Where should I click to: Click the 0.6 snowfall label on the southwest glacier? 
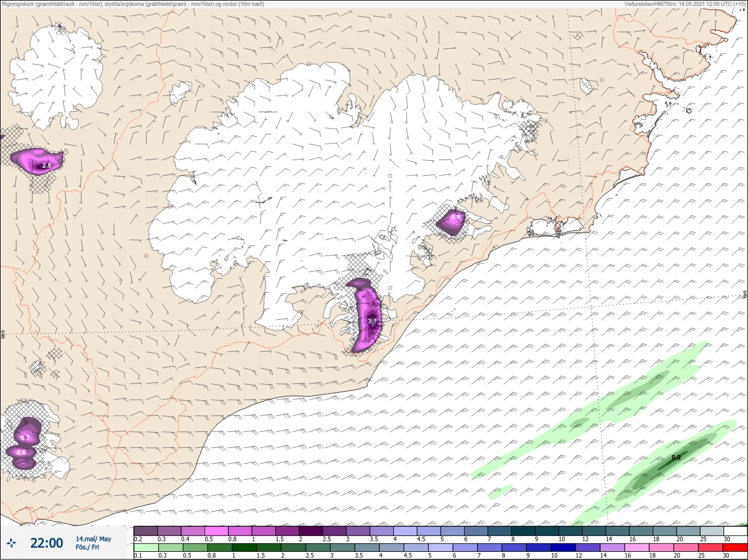click(x=21, y=452)
